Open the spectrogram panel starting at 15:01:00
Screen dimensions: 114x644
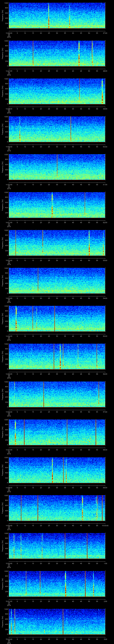point(57,584)
